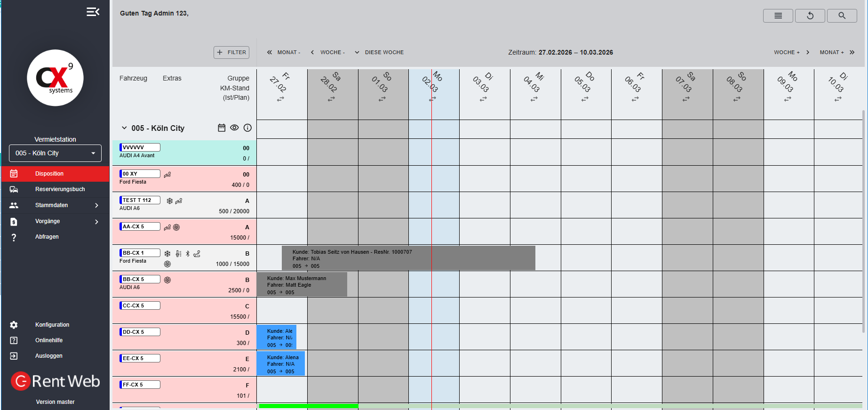Image resolution: width=868 pixels, height=410 pixels.
Task: Open Reservierungsbuch in sidebar
Action: (60, 189)
